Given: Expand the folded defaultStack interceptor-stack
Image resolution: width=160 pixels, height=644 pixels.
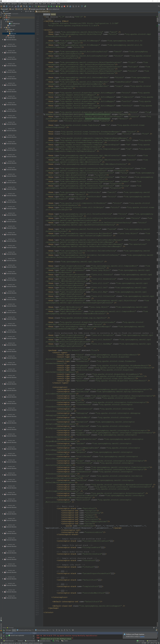Looking at the screenshot, I should pyautogui.click(x=99, y=580).
